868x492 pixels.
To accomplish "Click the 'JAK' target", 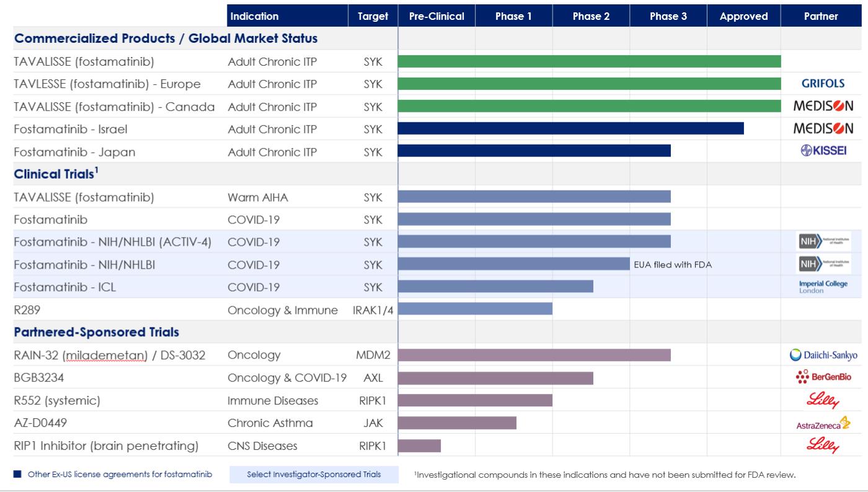I will click(373, 423).
